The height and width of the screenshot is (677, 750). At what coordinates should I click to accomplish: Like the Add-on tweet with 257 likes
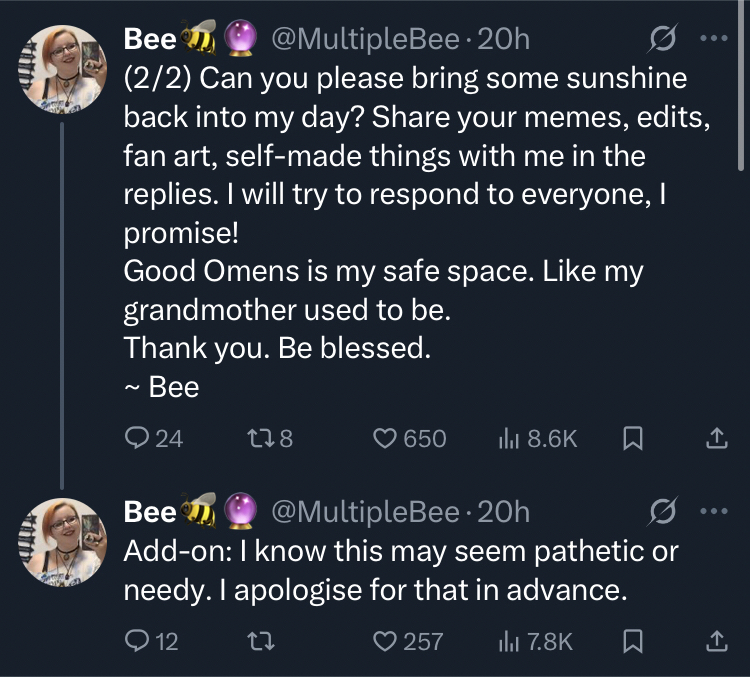(x=385, y=641)
